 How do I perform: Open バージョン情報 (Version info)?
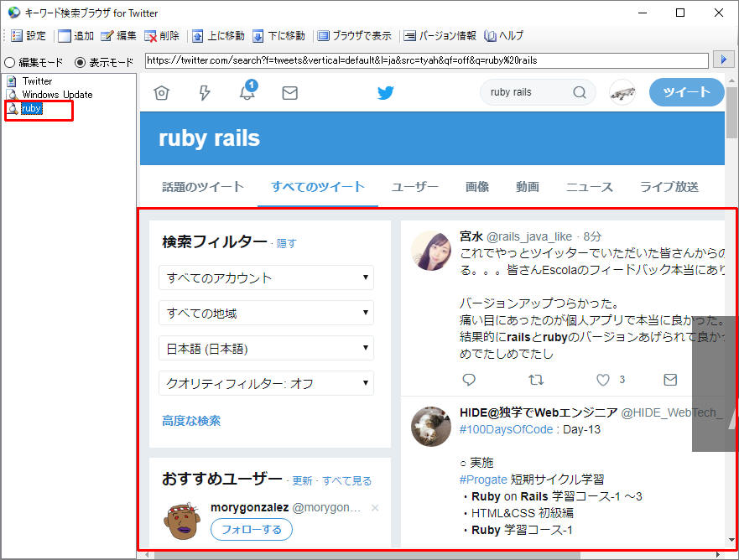click(x=440, y=36)
